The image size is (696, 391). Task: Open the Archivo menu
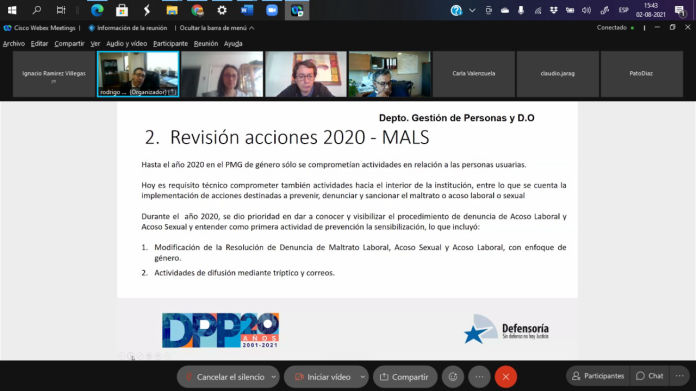point(14,43)
